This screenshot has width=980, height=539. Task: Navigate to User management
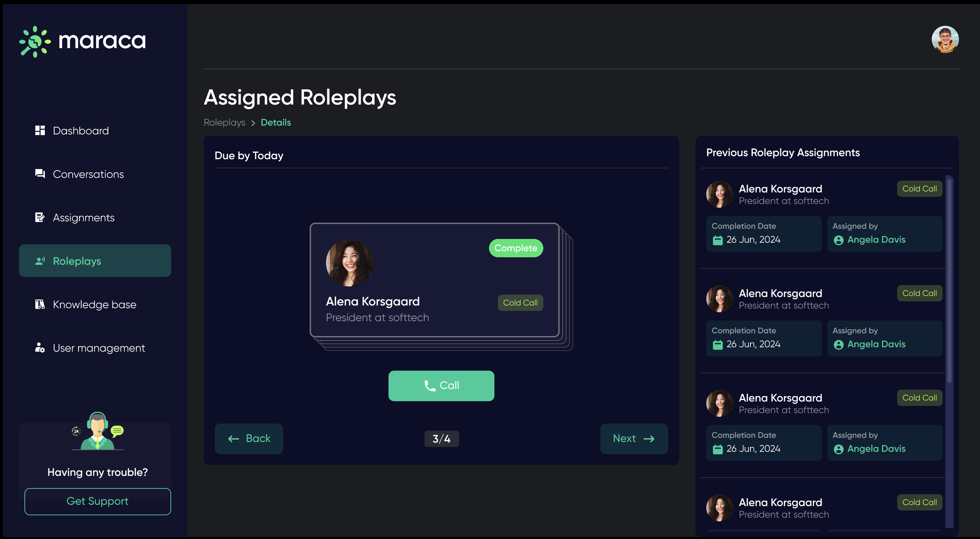tap(95, 348)
